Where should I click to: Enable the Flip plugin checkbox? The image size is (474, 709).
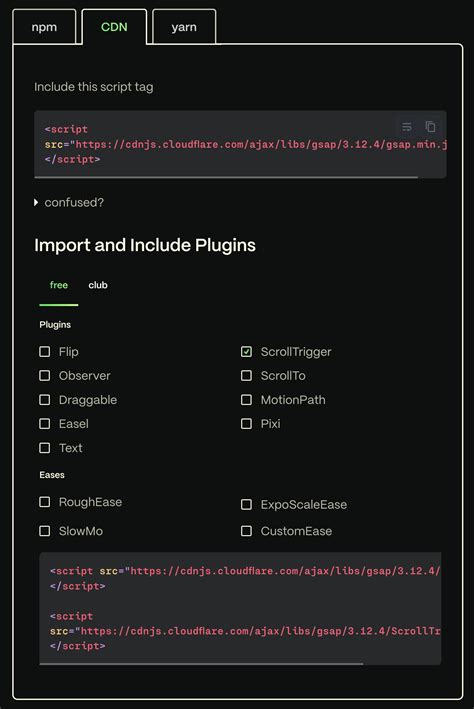click(45, 352)
